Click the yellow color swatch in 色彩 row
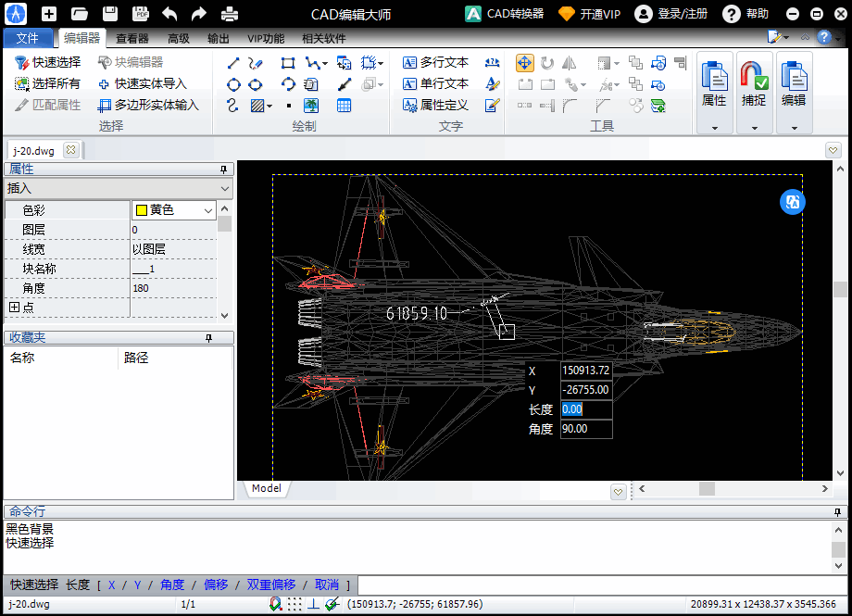 point(142,210)
